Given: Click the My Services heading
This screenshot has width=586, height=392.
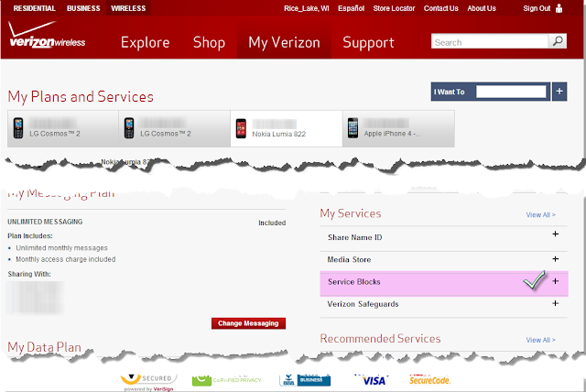Looking at the screenshot, I should coord(350,213).
